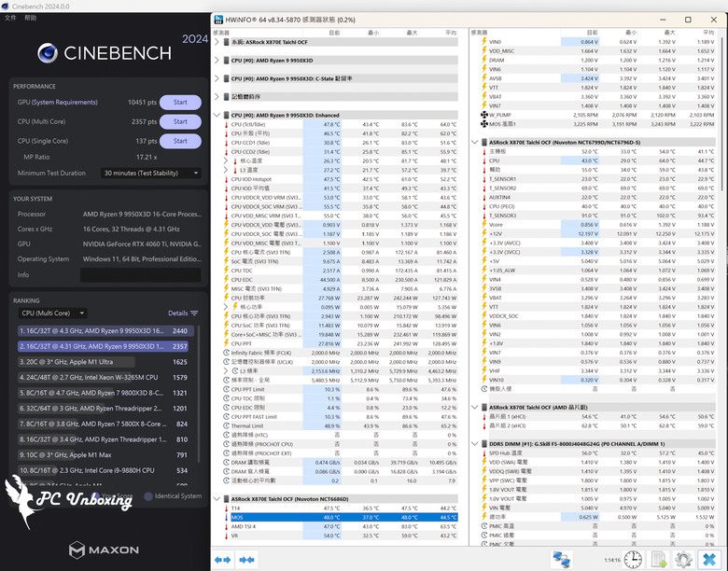Expand the 核心溫度 sub-rows
This screenshot has width=728, height=571.
point(226,160)
